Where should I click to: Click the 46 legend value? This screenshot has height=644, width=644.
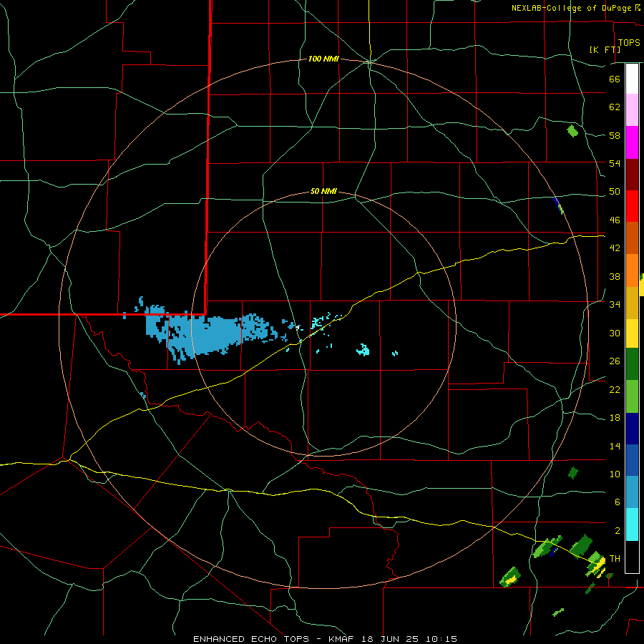coord(615,220)
